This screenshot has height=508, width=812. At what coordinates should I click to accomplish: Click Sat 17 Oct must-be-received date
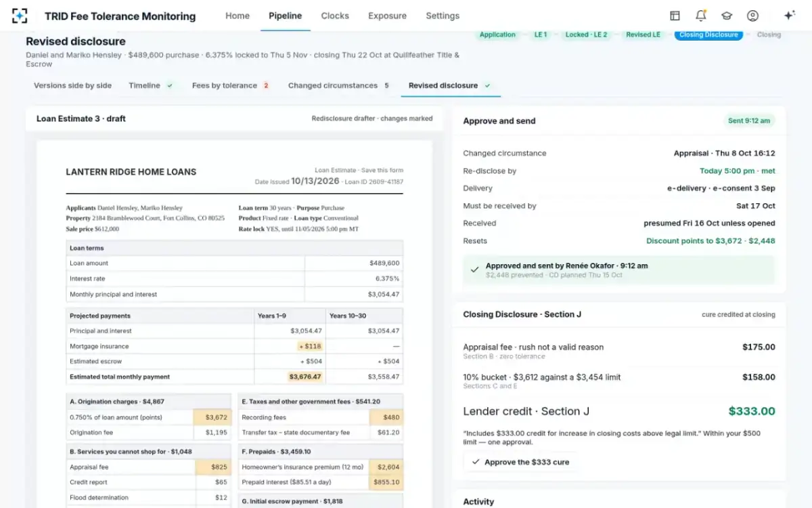pos(756,206)
